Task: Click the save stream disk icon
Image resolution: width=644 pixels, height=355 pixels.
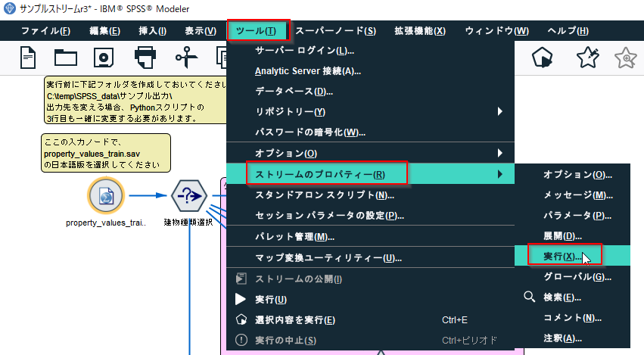Action: point(104,58)
